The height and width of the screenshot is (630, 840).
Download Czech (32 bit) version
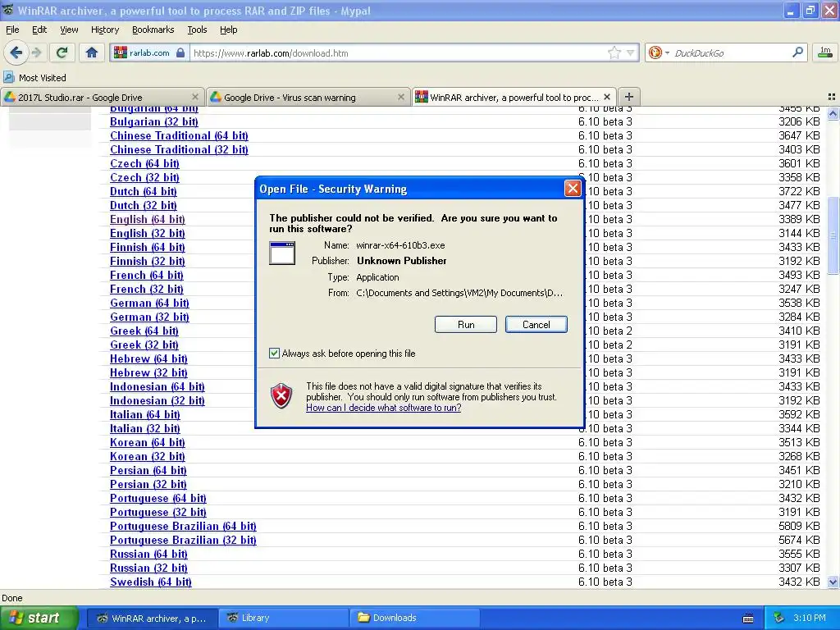pyautogui.click(x=144, y=177)
